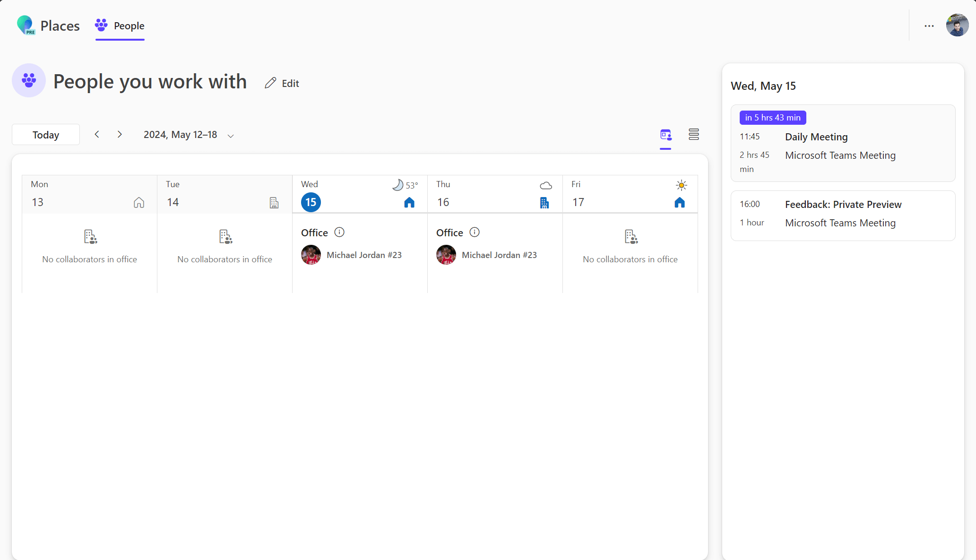Switch to the People tab
The height and width of the screenshot is (560, 976).
tap(120, 26)
